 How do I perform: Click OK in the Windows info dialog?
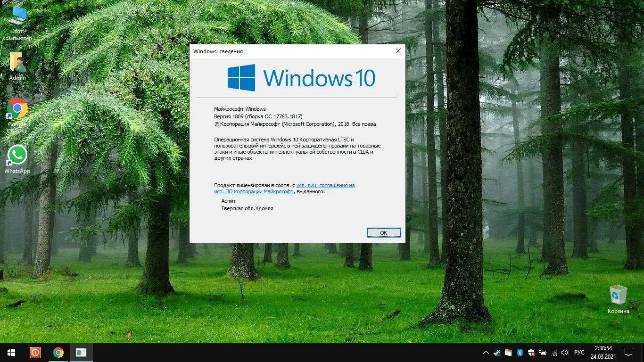pos(384,232)
